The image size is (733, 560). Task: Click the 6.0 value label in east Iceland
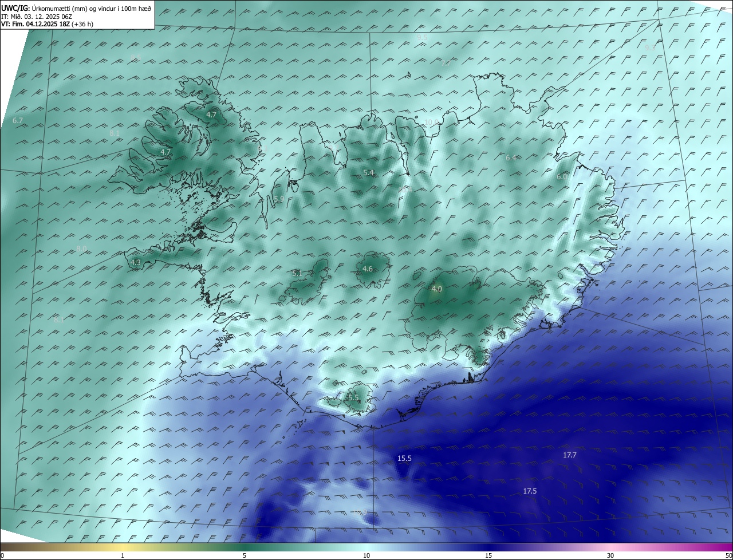click(561, 177)
